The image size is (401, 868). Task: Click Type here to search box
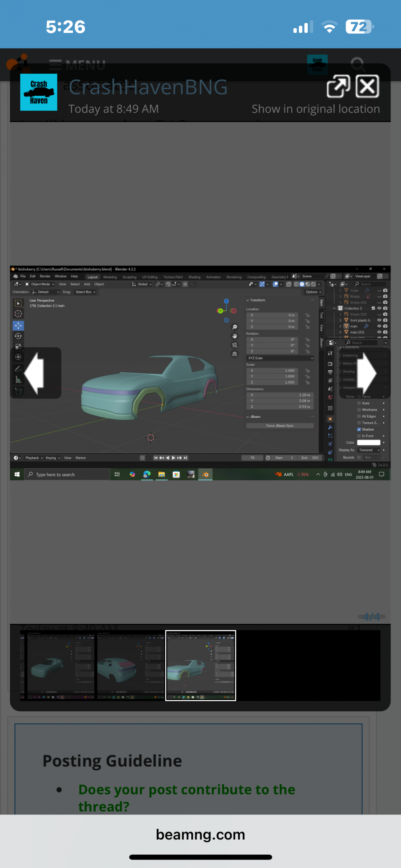click(x=67, y=474)
